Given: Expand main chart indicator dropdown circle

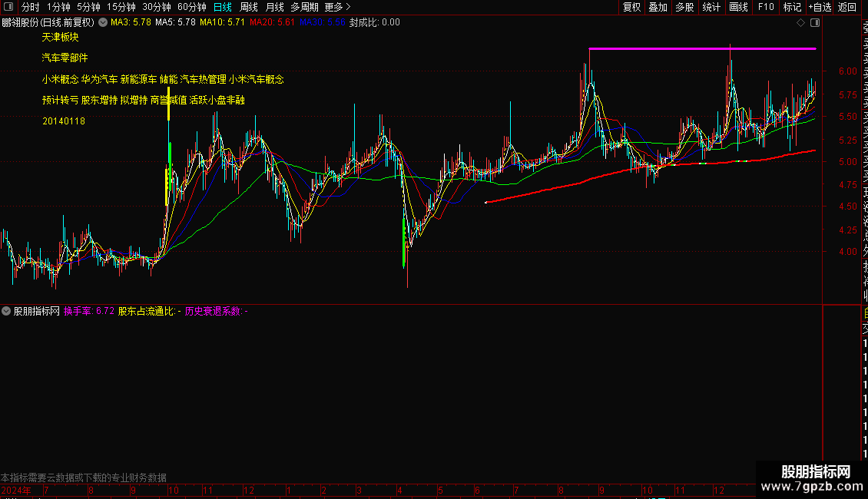Looking at the screenshot, I should tap(103, 23).
